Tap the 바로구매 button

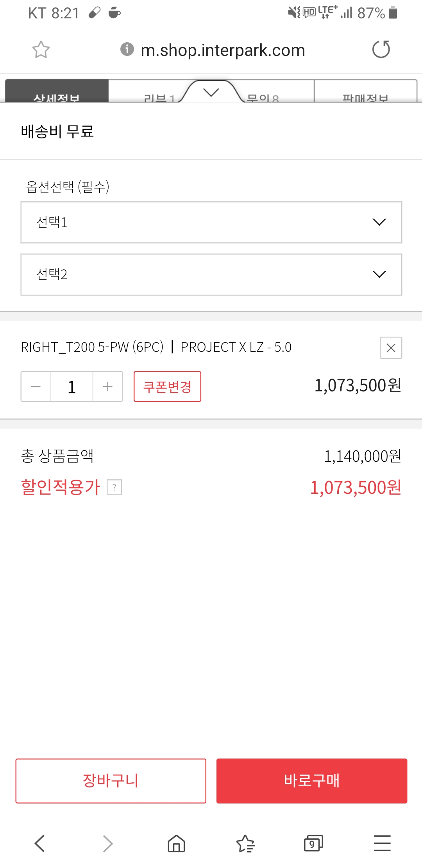[311, 781]
